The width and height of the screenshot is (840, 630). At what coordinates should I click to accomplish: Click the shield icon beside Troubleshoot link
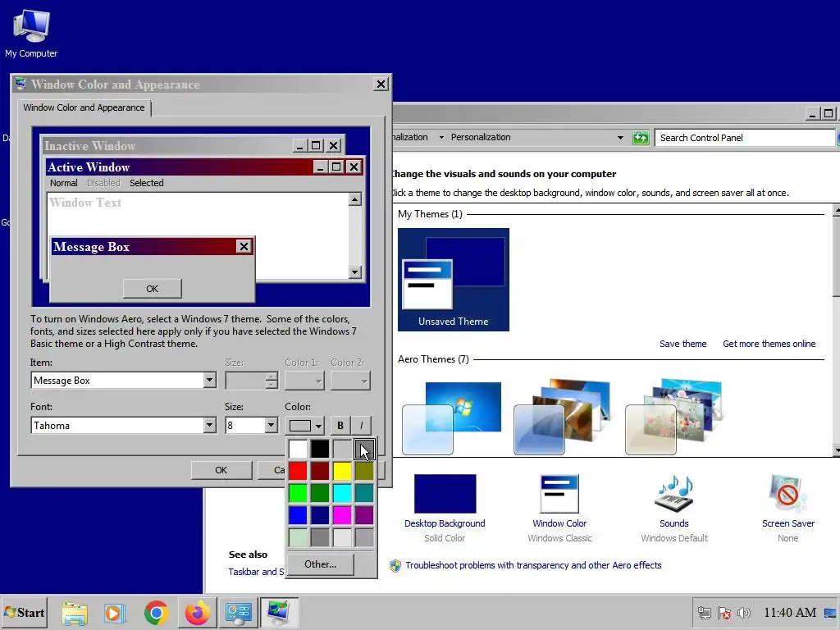[x=395, y=566]
